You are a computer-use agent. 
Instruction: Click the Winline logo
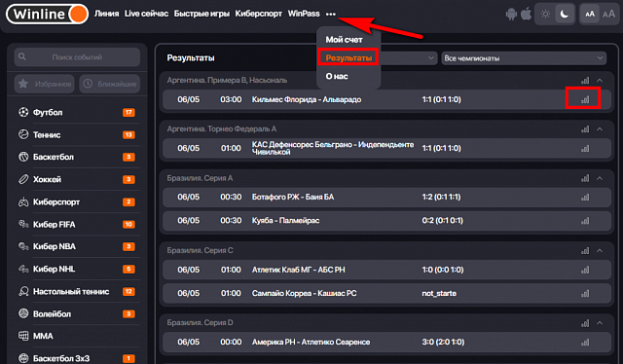tap(47, 15)
